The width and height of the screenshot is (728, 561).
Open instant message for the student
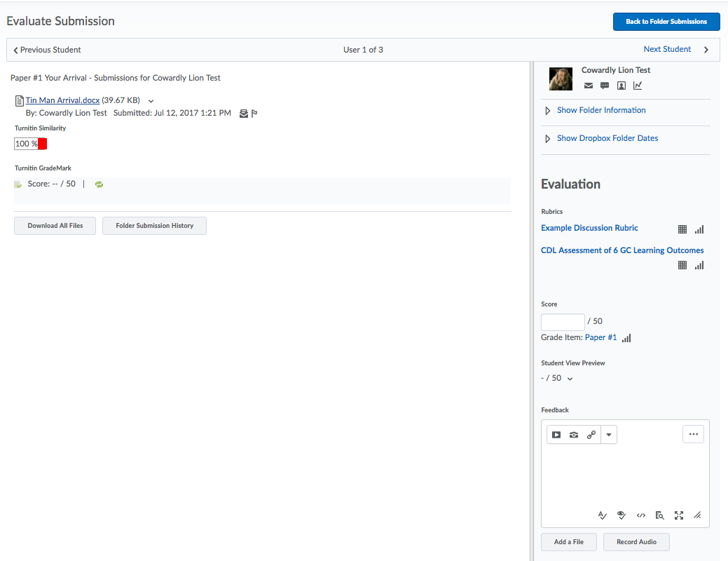[x=605, y=86]
